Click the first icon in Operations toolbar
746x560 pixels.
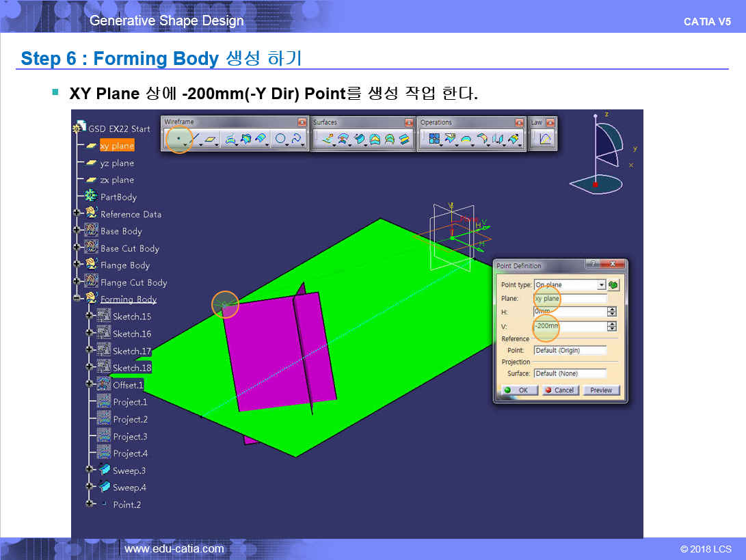coord(434,139)
